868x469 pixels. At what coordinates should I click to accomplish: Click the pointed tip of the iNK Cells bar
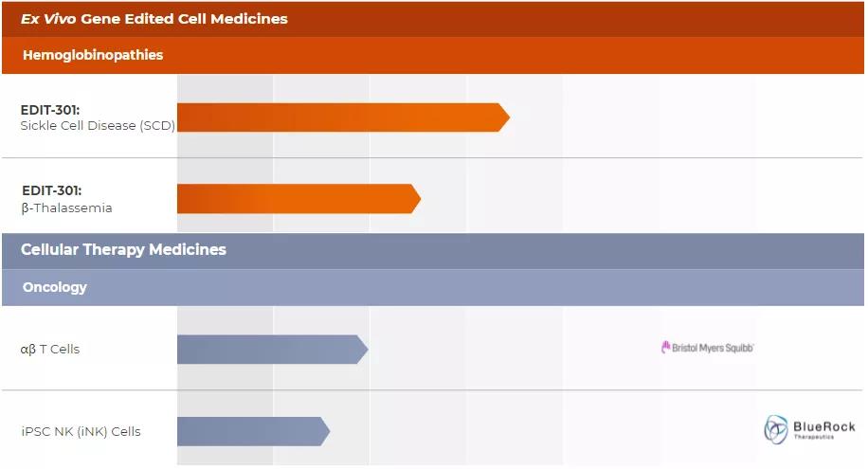point(325,431)
